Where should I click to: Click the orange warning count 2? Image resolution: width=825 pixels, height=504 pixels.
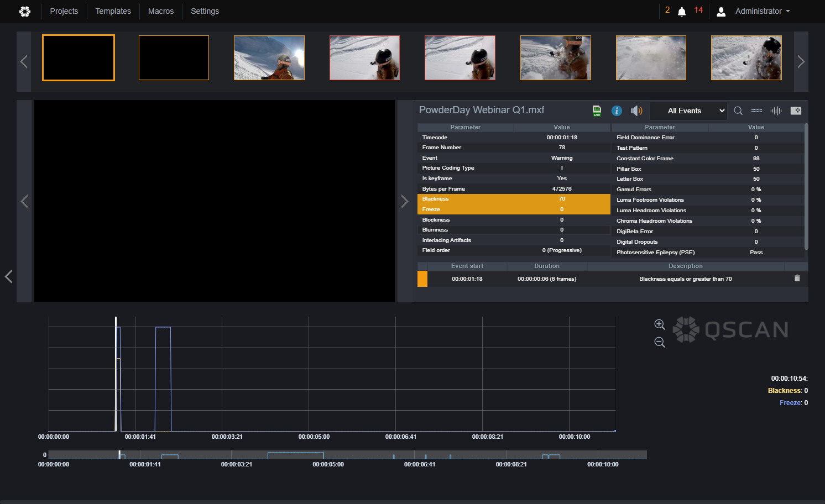667,10
